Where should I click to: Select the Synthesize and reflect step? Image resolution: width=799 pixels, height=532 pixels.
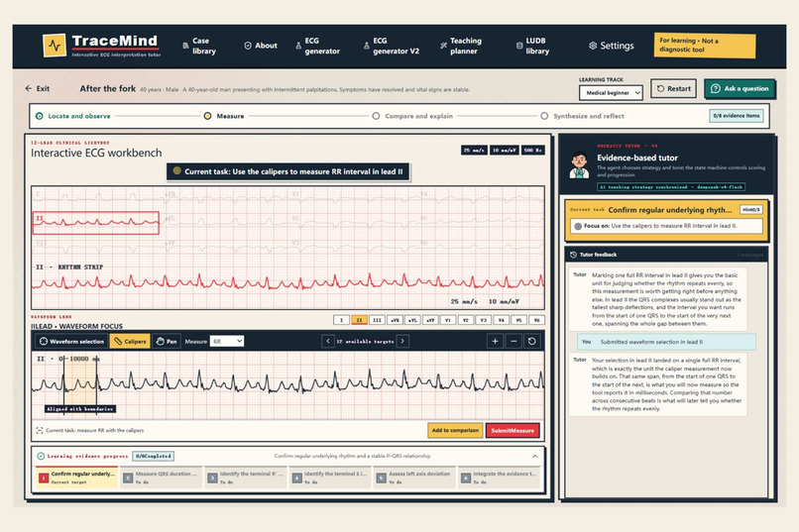(x=582, y=116)
